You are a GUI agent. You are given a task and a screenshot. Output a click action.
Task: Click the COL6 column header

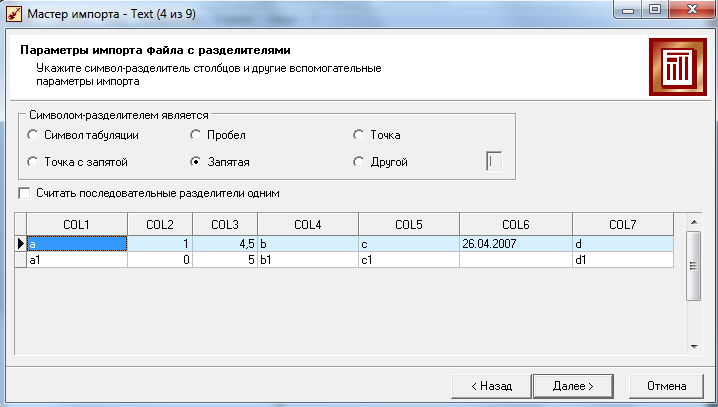click(x=516, y=225)
